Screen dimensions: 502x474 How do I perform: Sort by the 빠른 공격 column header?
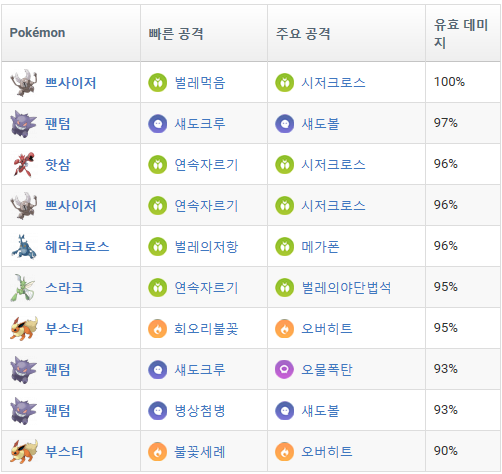coord(176,33)
